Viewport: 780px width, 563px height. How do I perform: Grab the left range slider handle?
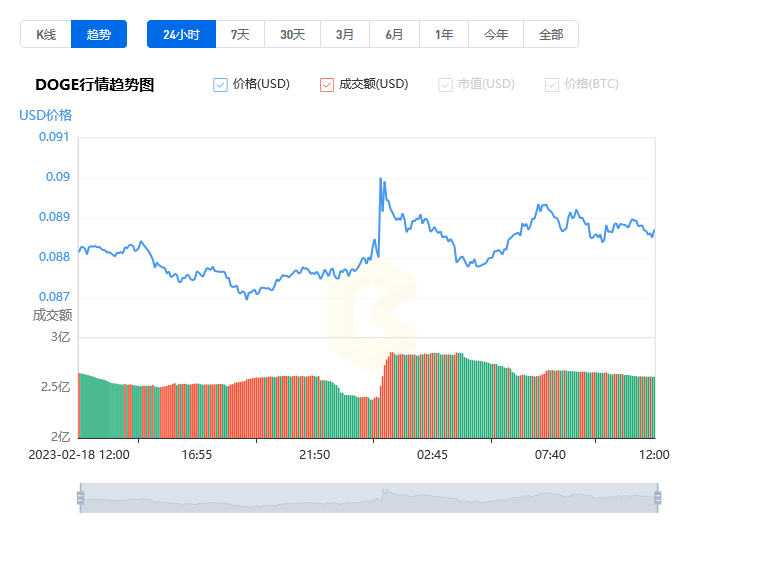pyautogui.click(x=81, y=498)
